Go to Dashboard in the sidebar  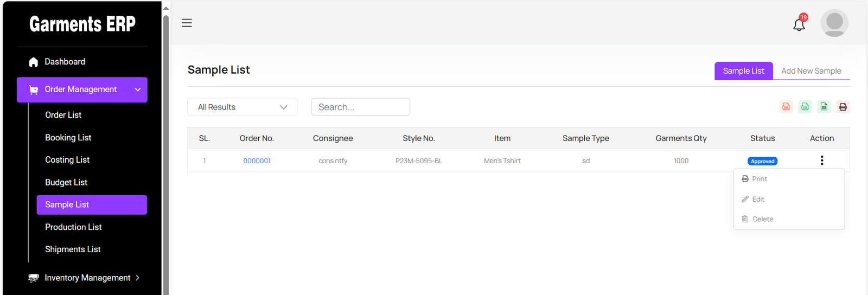[x=65, y=62]
